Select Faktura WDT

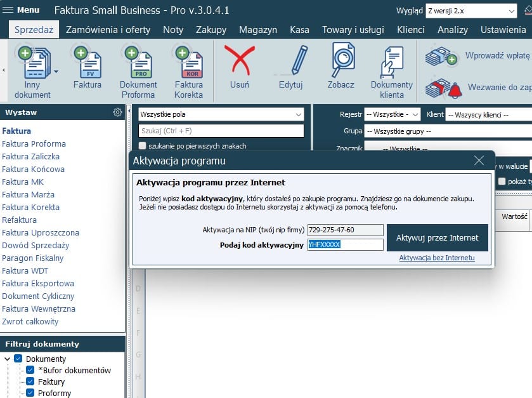(x=25, y=270)
